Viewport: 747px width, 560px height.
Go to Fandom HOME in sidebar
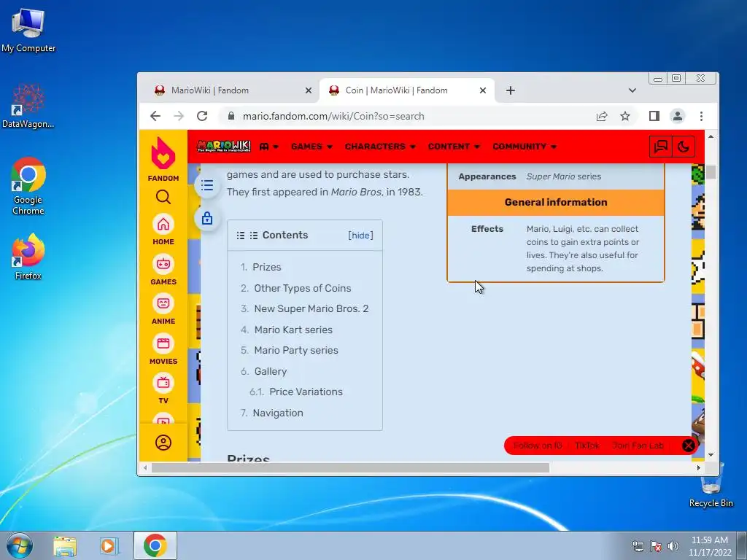163,230
